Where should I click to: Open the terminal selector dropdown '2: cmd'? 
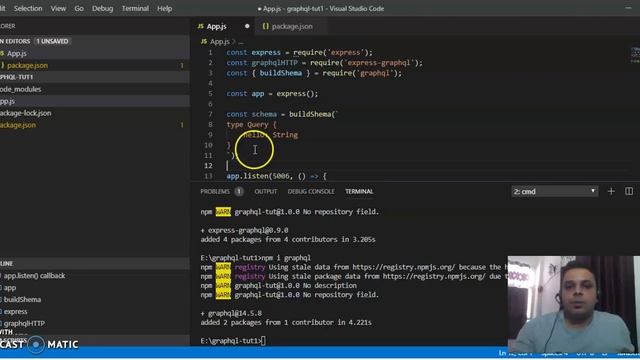[x=555, y=191]
